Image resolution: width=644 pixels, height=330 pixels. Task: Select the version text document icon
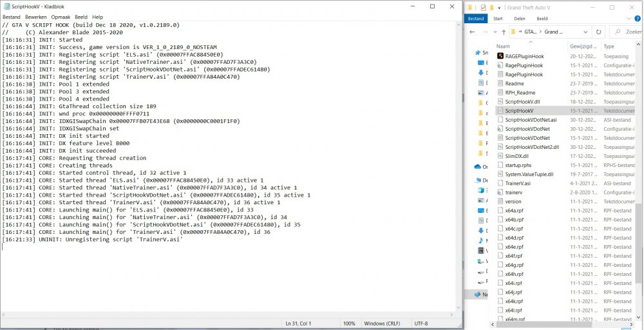coord(500,201)
